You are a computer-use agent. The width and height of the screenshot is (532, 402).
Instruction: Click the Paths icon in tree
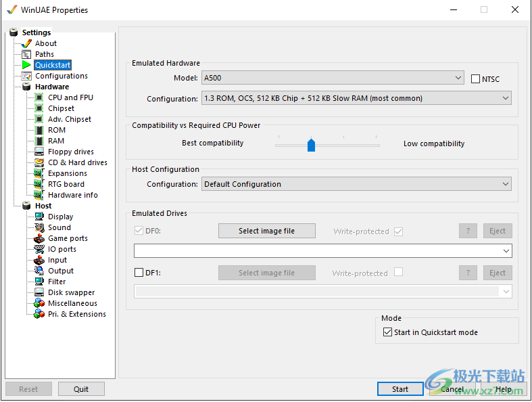[26, 54]
